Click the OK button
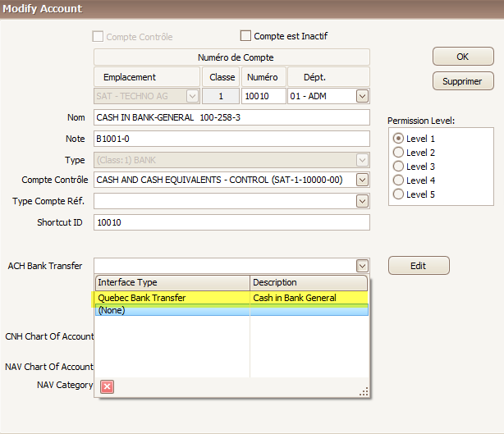Viewport: 504px width, 434px height. pyautogui.click(x=463, y=57)
